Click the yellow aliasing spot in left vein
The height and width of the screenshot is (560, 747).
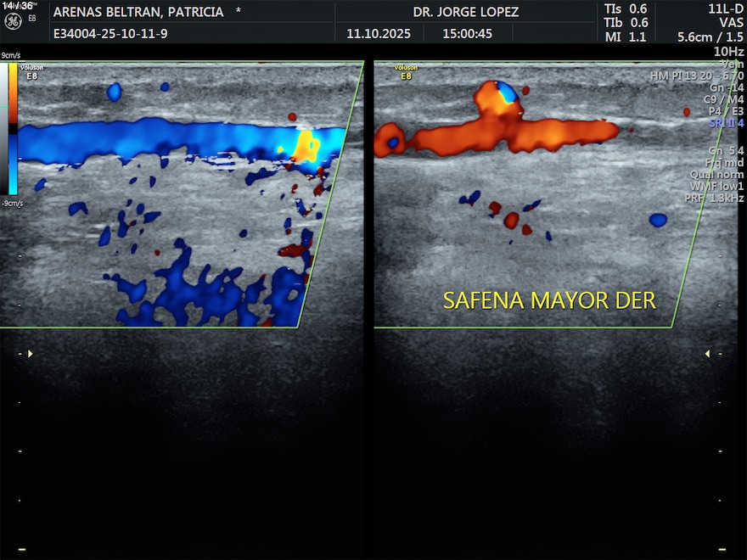click(305, 146)
